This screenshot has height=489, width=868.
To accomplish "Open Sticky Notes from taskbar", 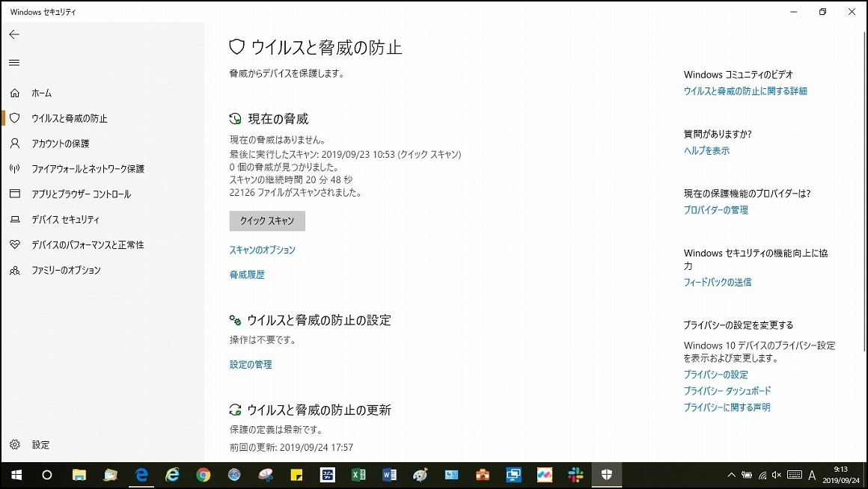I will click(296, 476).
